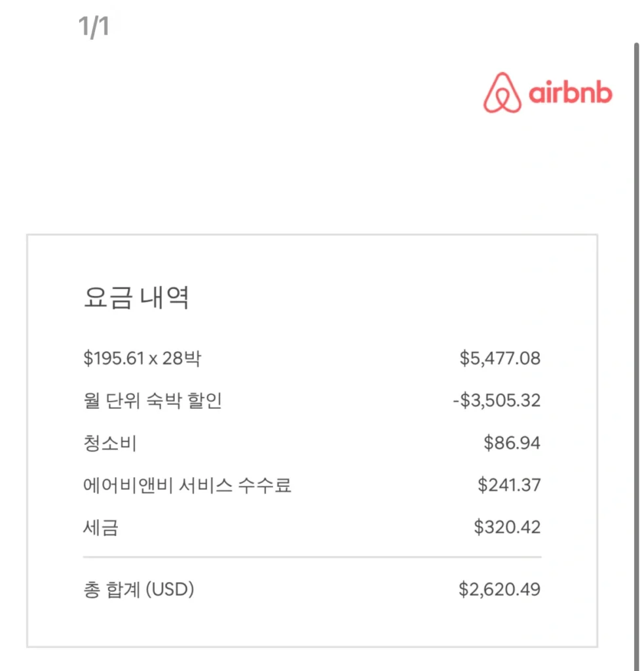Screen dimensions: 644x671
Task: Click the 월 단위 숙박 할인 label
Action: pyautogui.click(x=153, y=400)
